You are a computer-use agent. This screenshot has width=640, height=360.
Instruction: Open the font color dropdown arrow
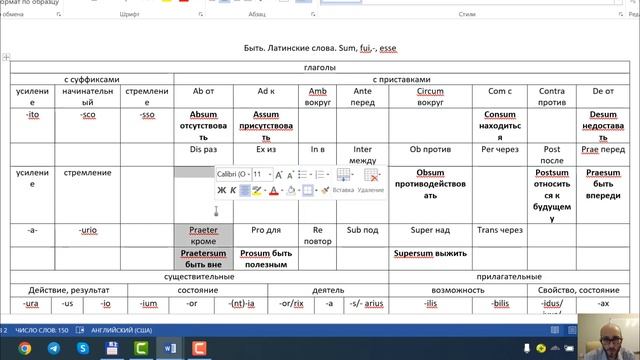[282, 191]
